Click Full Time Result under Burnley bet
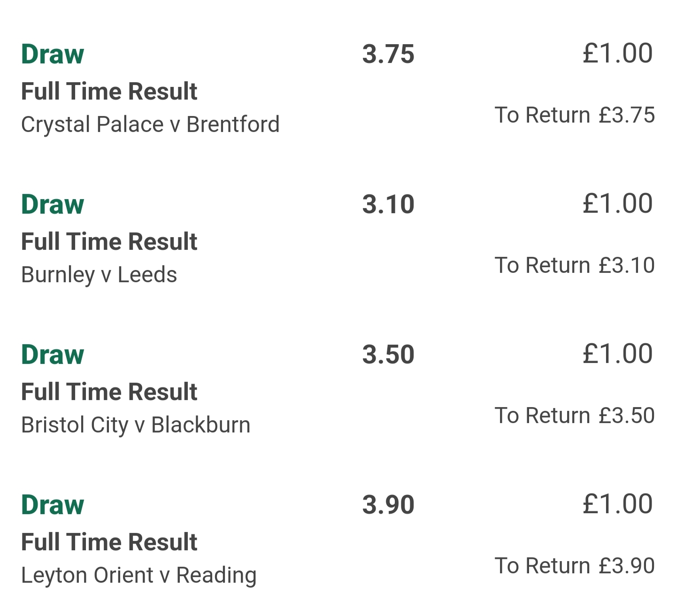Screen dimensions: 676x616 click(109, 242)
